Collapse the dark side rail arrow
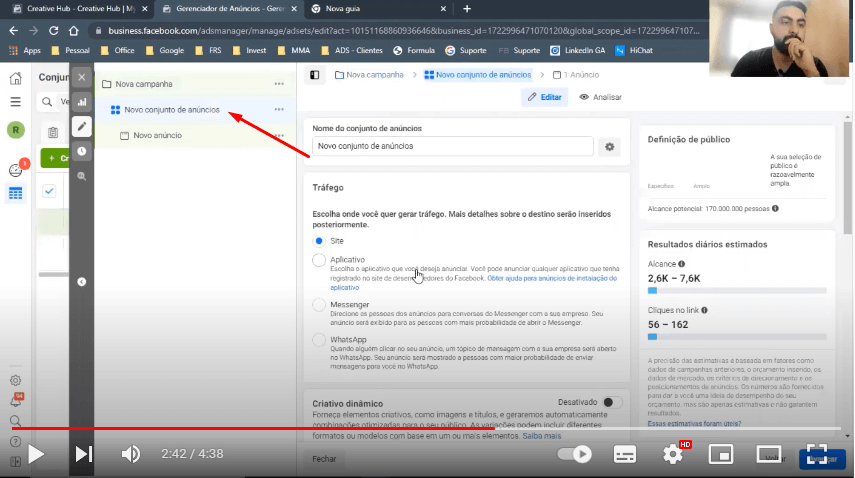855x478 pixels. pyautogui.click(x=82, y=282)
